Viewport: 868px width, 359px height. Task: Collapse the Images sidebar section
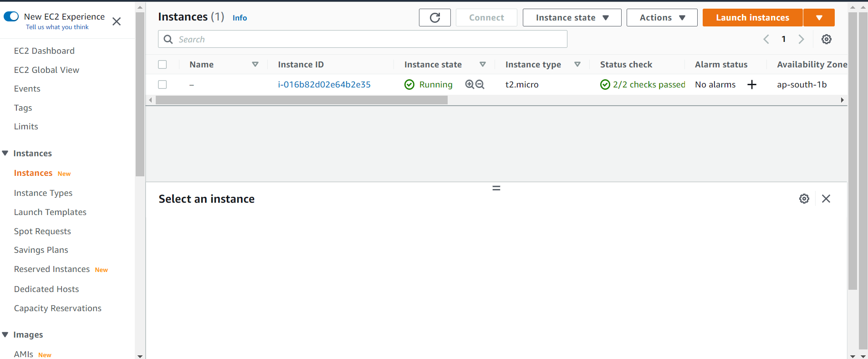(x=5, y=334)
